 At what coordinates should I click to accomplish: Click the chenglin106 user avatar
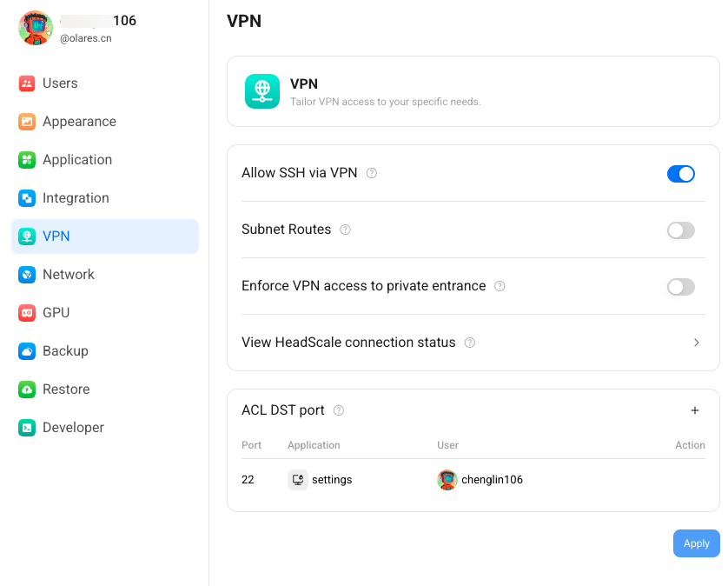point(447,479)
